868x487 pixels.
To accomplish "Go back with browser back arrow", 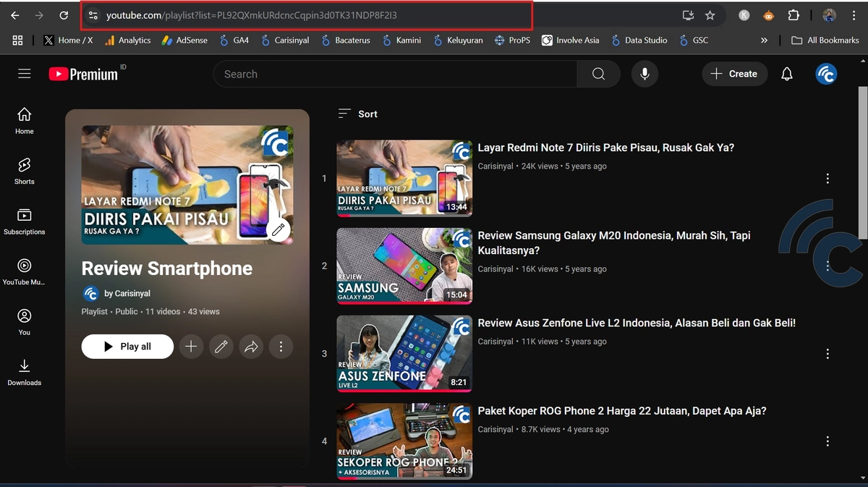I will click(15, 15).
